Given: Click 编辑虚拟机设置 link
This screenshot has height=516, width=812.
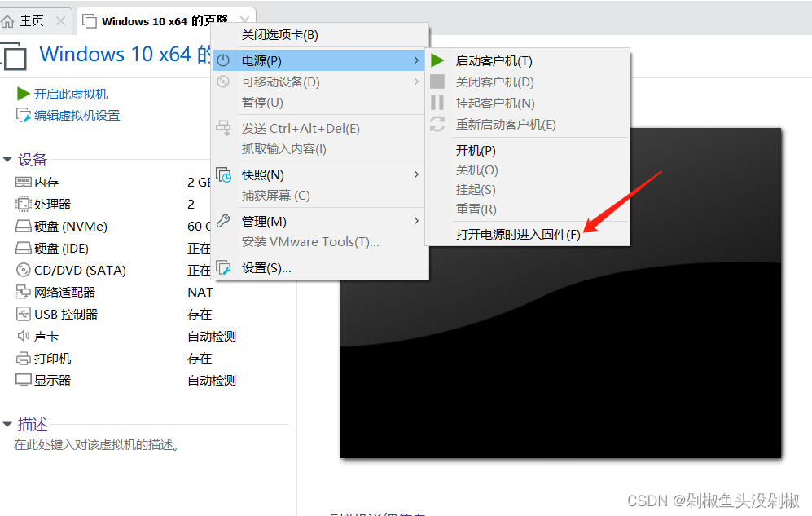Looking at the screenshot, I should click(x=77, y=115).
